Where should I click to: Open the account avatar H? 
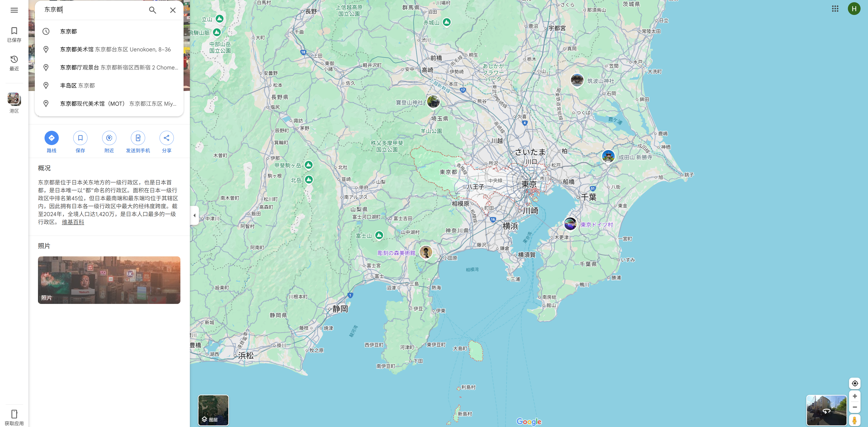[854, 9]
